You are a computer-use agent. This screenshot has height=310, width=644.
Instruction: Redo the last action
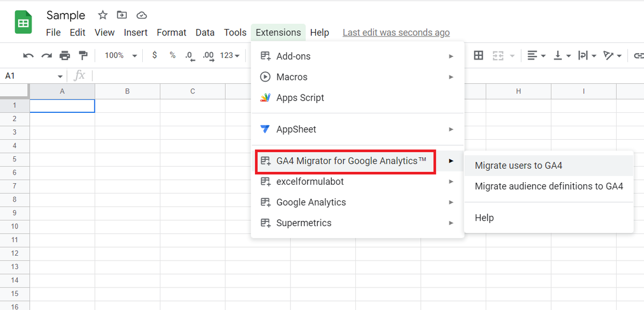(47, 55)
